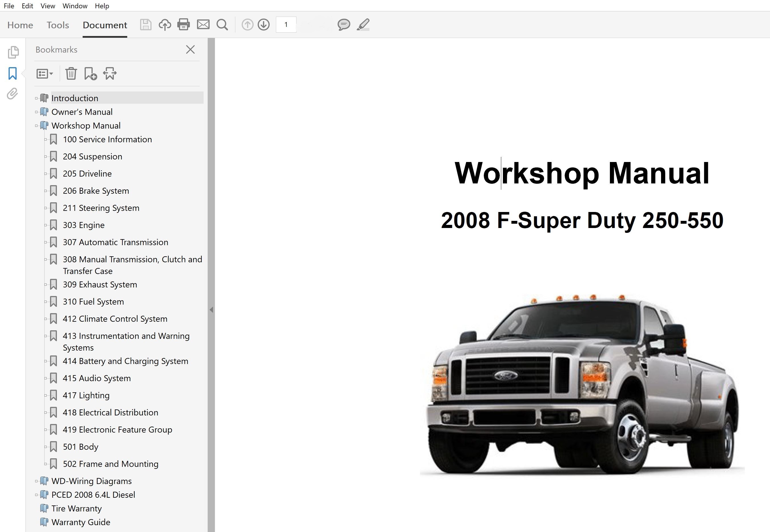Expand the Introduction bookmark
The height and width of the screenshot is (532, 770).
pos(36,98)
